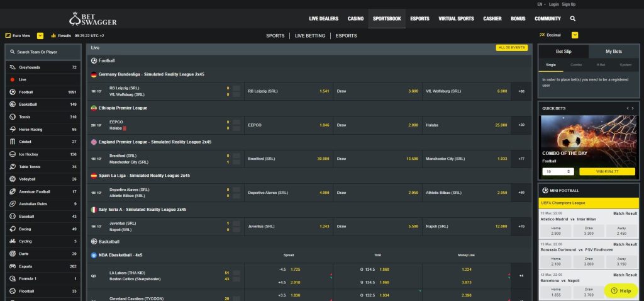
Task: Select the Boxing icon in sidebar
Action: 13,229
